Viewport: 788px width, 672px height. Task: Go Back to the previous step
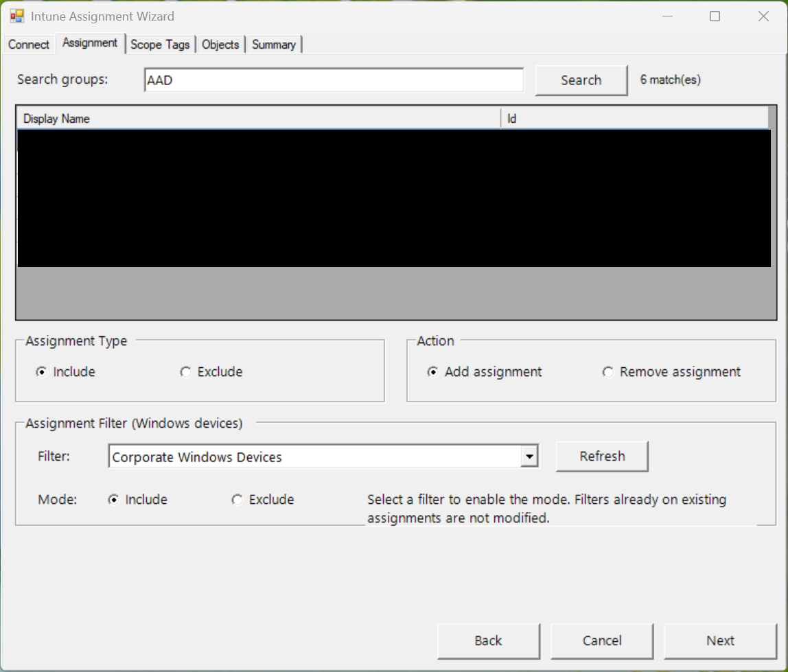pos(489,641)
